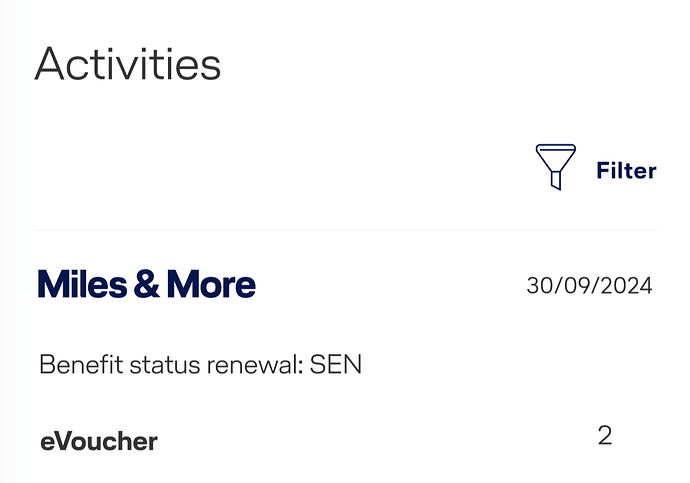Tap the funnel's narrow spout

click(x=556, y=180)
